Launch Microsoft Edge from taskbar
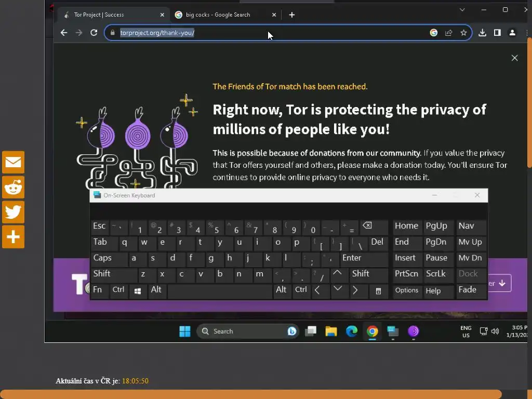 (x=352, y=331)
